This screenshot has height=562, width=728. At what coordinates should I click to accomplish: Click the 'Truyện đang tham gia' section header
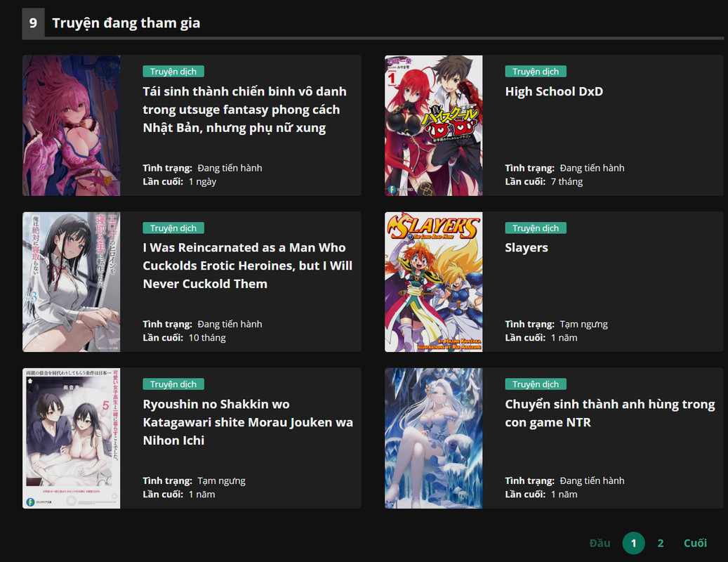[126, 22]
